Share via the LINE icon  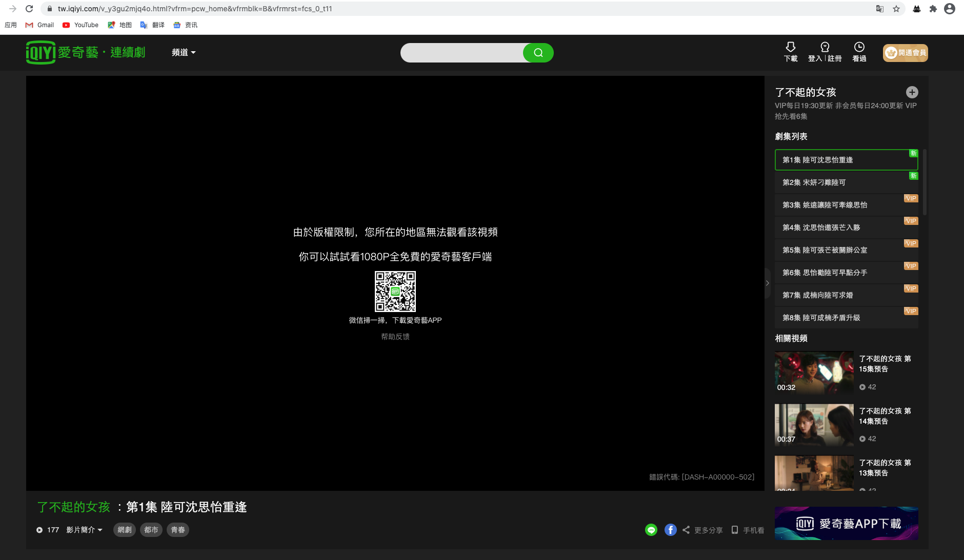pos(651,530)
